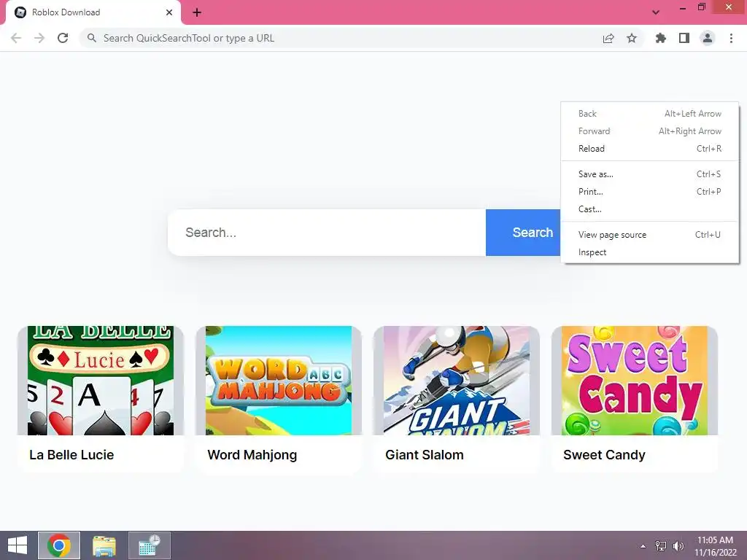Open File Explorer from the taskbar
Image resolution: width=747 pixels, height=560 pixels.
[x=104, y=545]
